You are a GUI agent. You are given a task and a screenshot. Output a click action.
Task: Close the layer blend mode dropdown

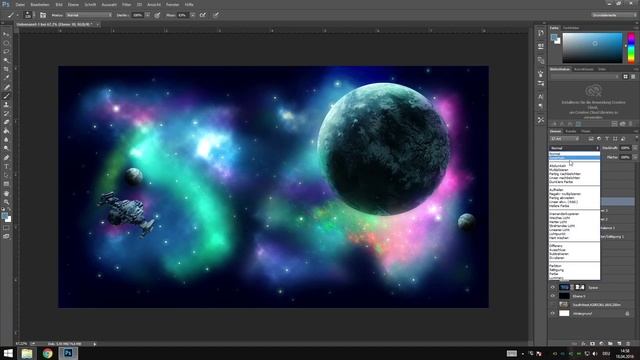(x=574, y=148)
